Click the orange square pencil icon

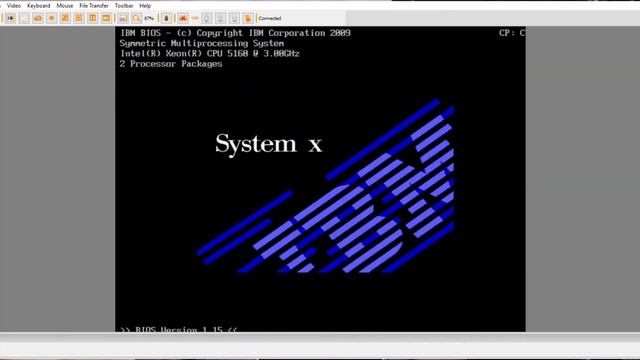coord(65,18)
